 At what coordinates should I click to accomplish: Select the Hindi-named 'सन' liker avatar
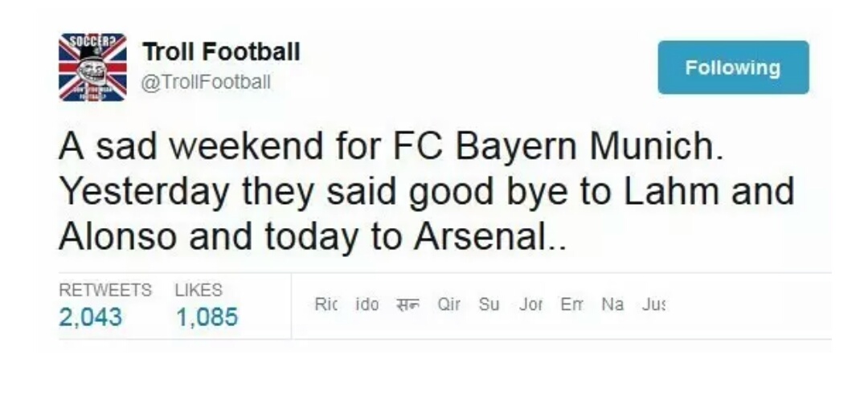click(x=408, y=305)
